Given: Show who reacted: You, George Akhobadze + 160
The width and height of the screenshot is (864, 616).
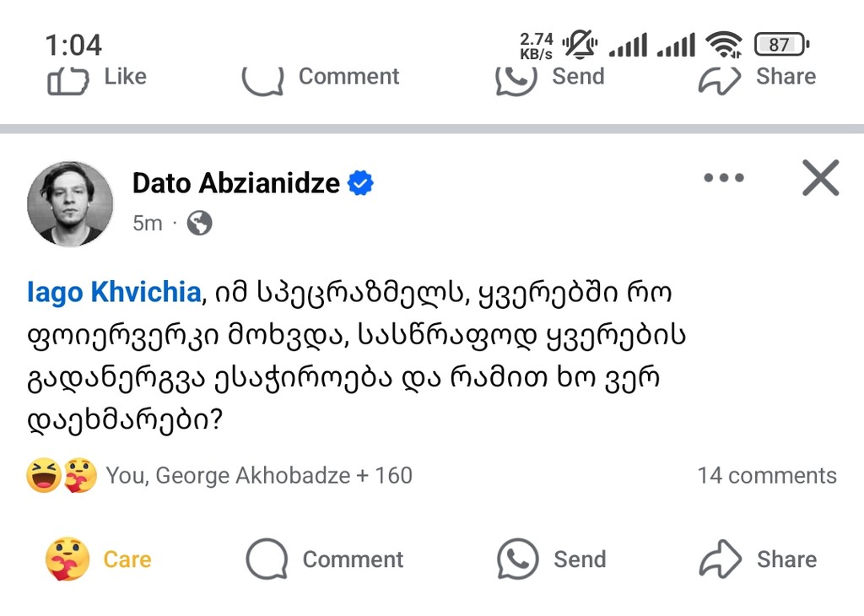Looking at the screenshot, I should [258, 476].
